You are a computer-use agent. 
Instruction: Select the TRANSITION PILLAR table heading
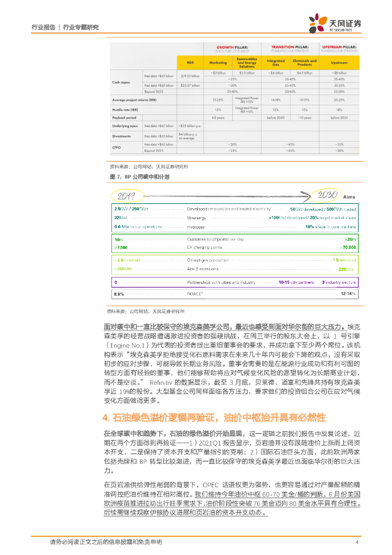click(290, 47)
